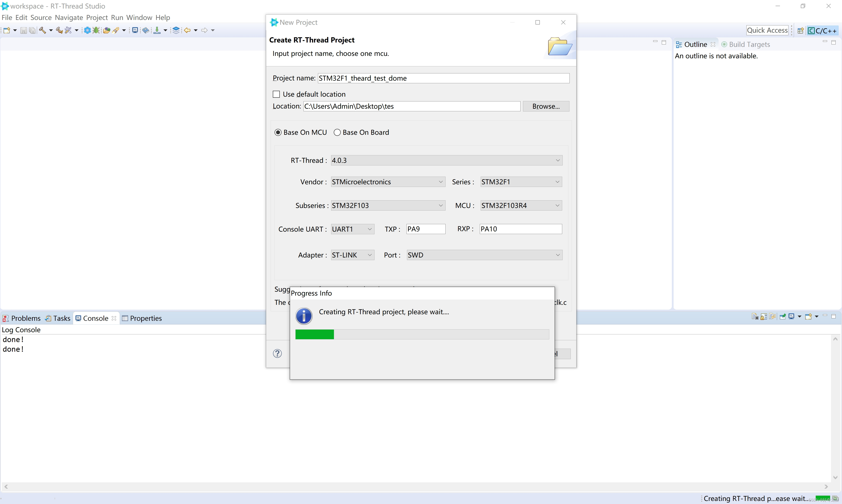This screenshot has width=842, height=504.
Task: Click the crossed wrench Clean icon
Action: 68,30
